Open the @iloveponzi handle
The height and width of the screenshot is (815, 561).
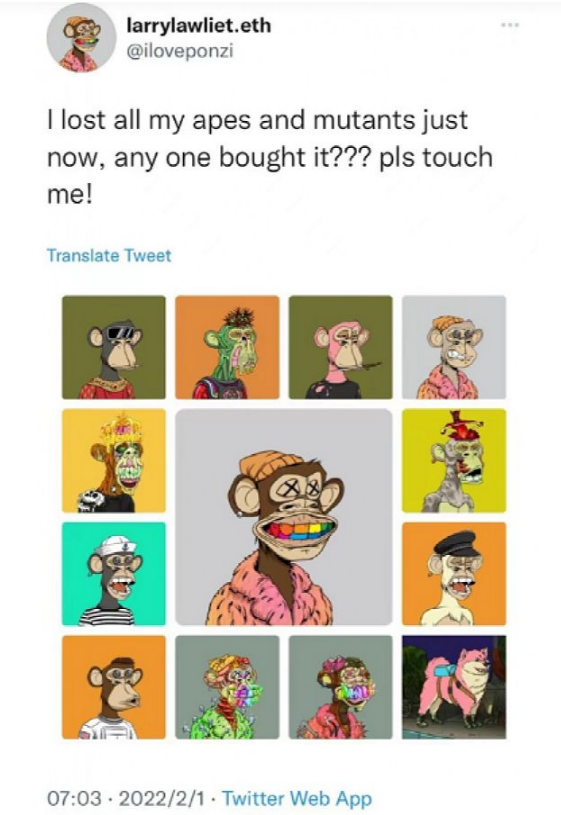point(180,51)
